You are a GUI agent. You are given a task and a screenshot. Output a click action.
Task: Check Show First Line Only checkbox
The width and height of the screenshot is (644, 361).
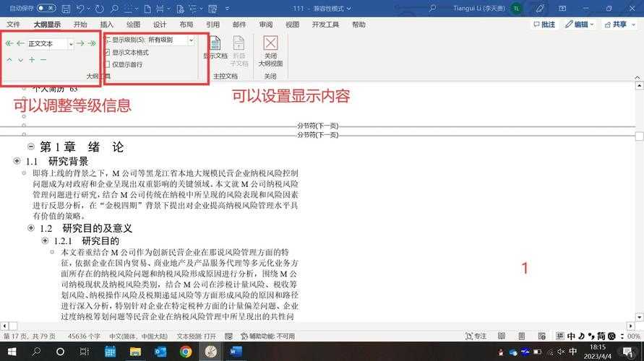click(x=107, y=64)
